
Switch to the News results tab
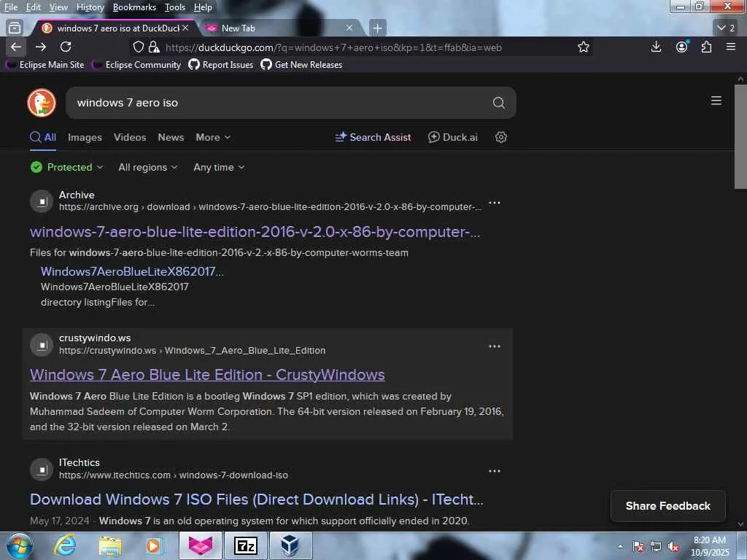point(171,137)
